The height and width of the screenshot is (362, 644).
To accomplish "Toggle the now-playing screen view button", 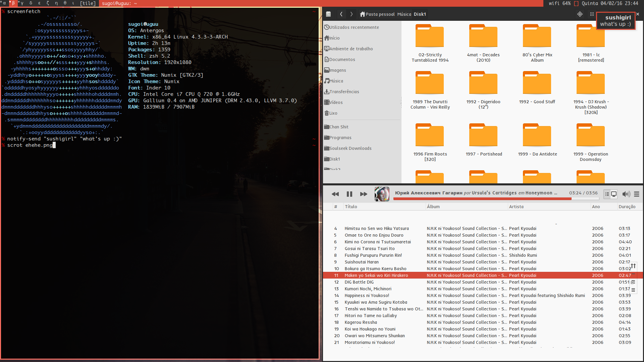I will (614, 194).
